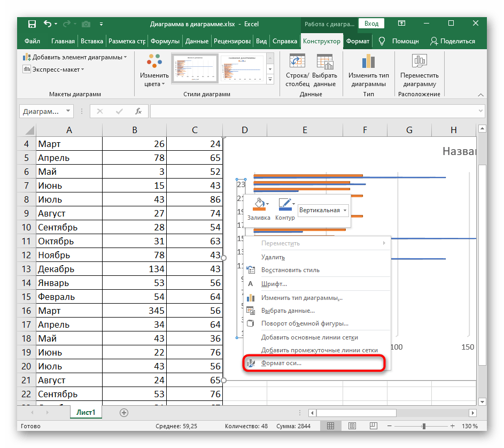The width and height of the screenshot is (504, 448).
Task: Open the Файл tab
Action: pyautogui.click(x=32, y=41)
